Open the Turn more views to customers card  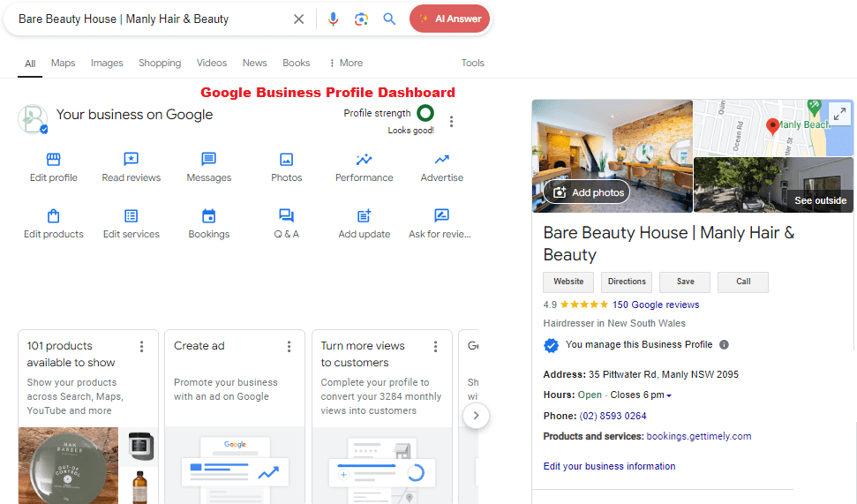(x=382, y=416)
